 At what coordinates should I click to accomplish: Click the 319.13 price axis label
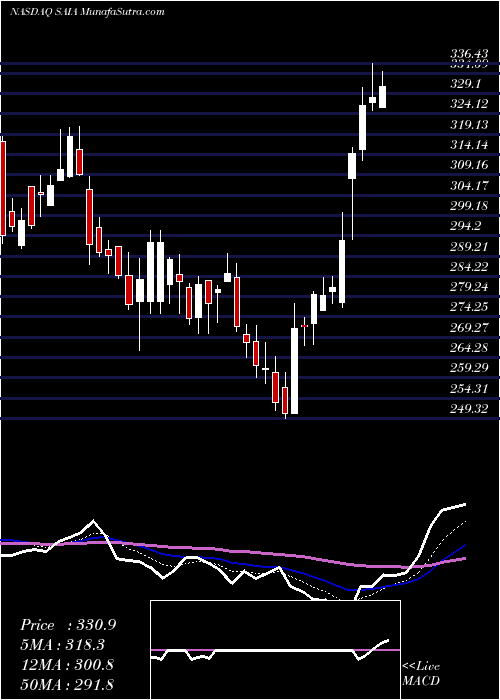pyautogui.click(x=469, y=125)
